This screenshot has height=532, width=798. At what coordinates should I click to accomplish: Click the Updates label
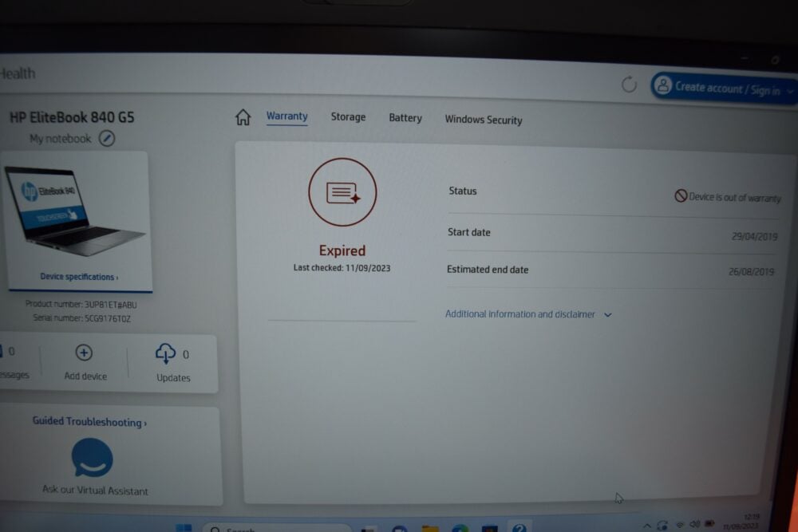pos(173,378)
